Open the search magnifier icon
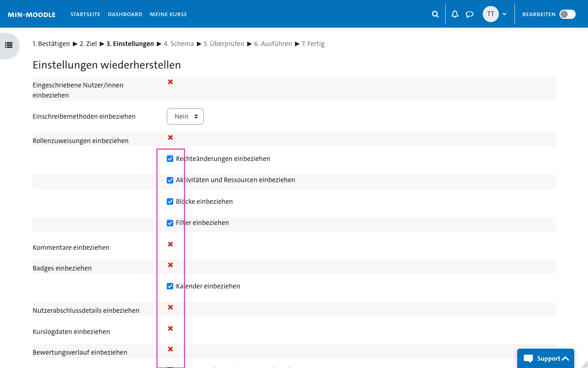 (x=435, y=14)
